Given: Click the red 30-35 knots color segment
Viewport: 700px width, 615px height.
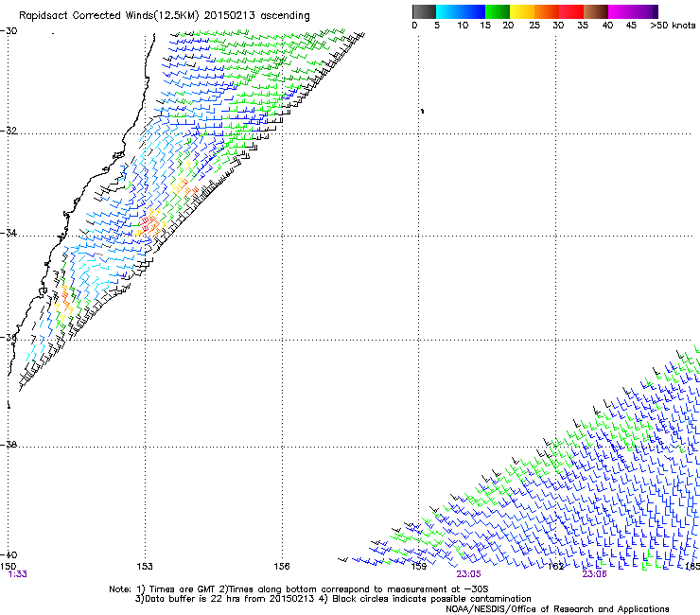Looking at the screenshot, I should pyautogui.click(x=571, y=11).
